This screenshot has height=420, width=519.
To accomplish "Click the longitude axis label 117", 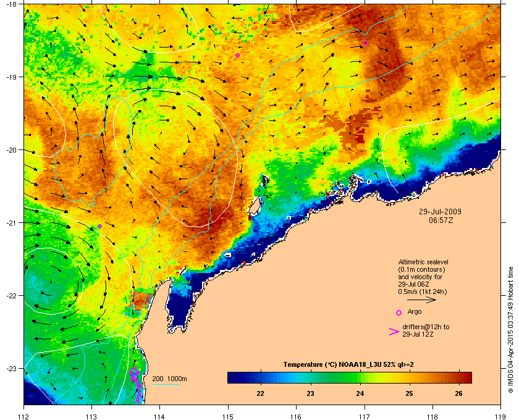I will [x=365, y=416].
